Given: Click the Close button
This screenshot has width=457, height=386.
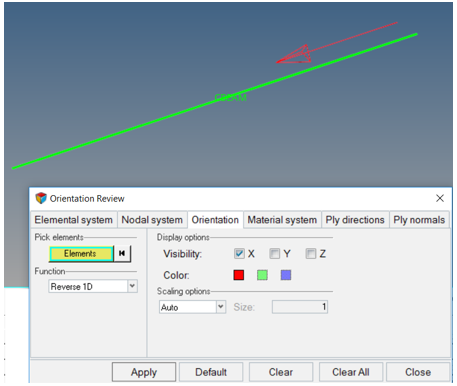Looking at the screenshot, I should tap(418, 372).
